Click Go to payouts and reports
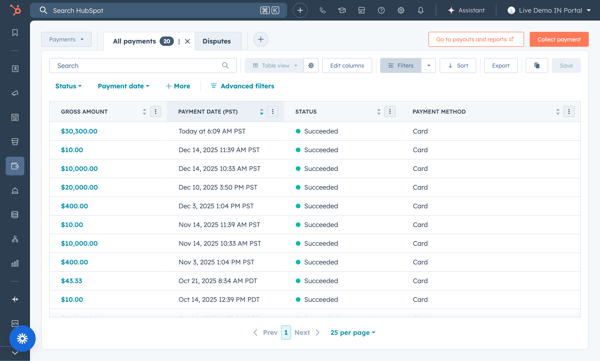 [x=476, y=39]
